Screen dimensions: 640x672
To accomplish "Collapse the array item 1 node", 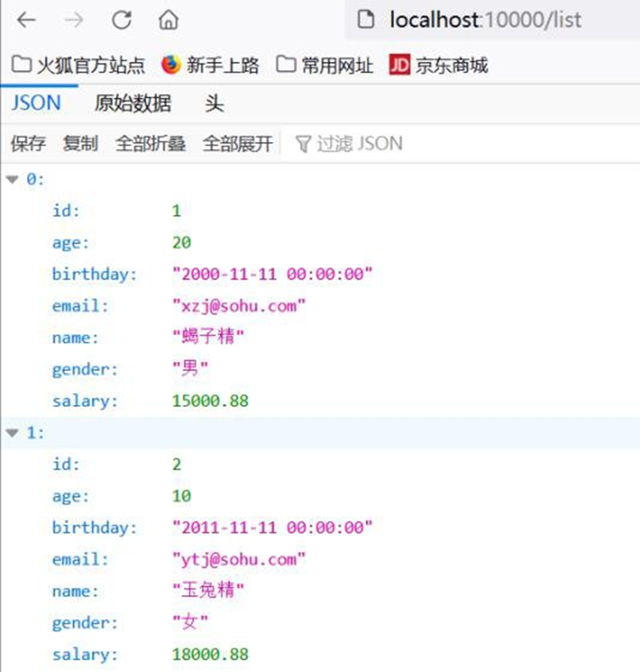I will click(x=12, y=433).
